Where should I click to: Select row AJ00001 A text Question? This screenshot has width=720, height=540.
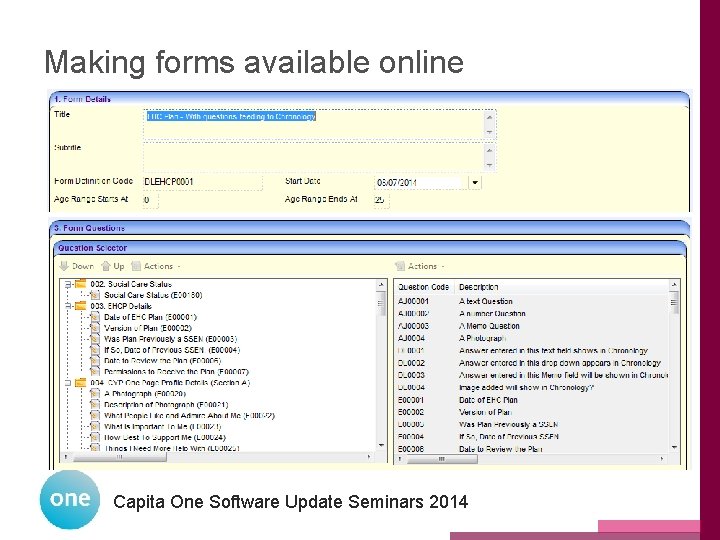(x=532, y=301)
